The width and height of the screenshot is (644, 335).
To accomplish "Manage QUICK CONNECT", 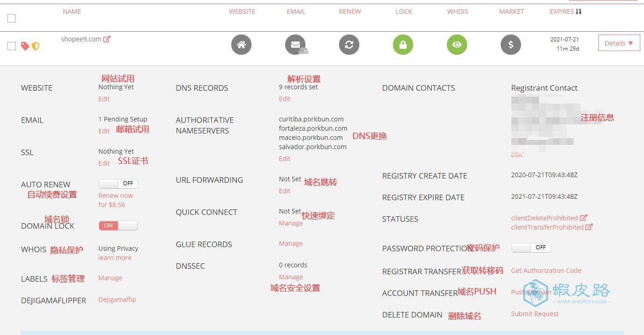I will [x=291, y=223].
